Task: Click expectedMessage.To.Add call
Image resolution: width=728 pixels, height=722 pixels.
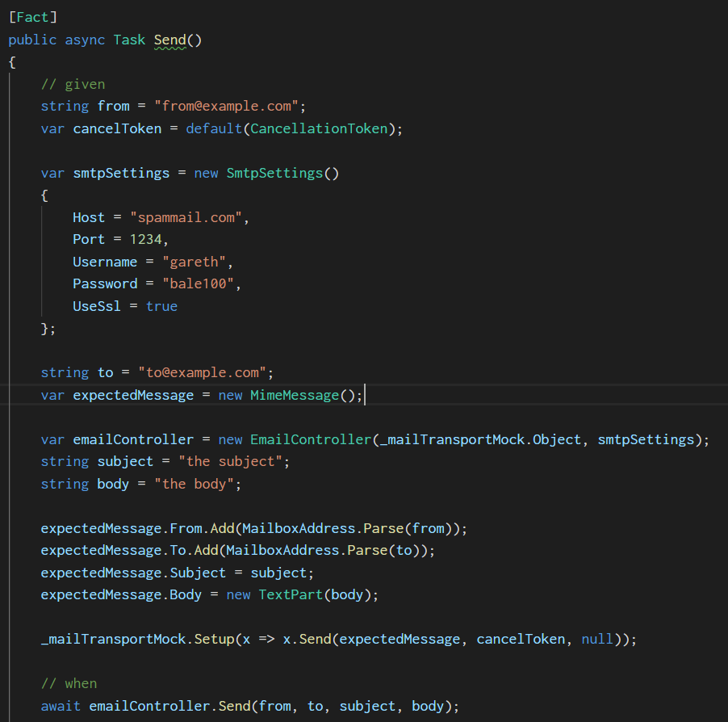Action: 237,550
